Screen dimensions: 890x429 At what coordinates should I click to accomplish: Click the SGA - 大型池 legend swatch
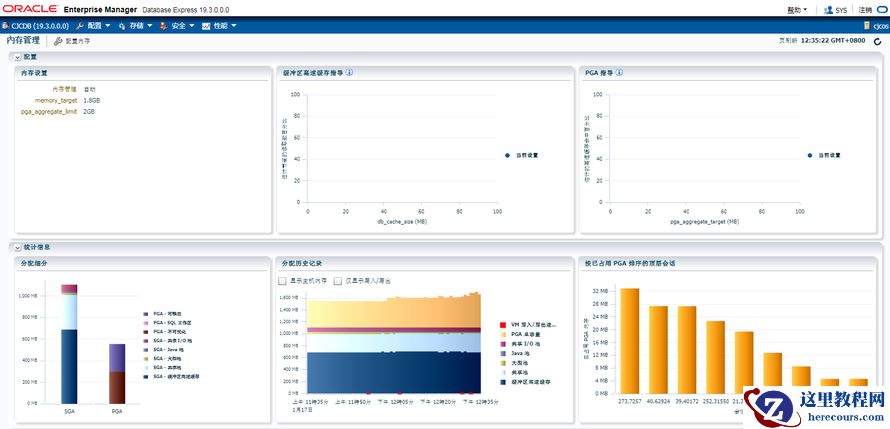pos(146,359)
